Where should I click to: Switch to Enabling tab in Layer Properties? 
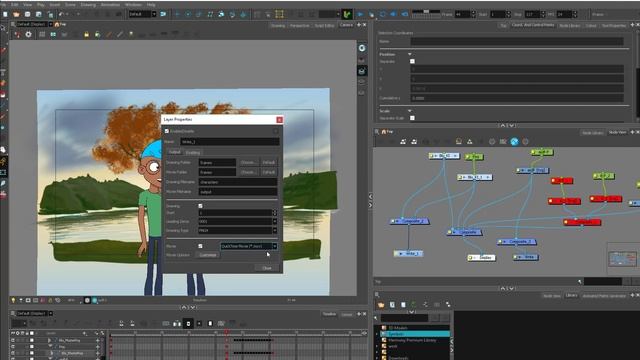pos(193,152)
